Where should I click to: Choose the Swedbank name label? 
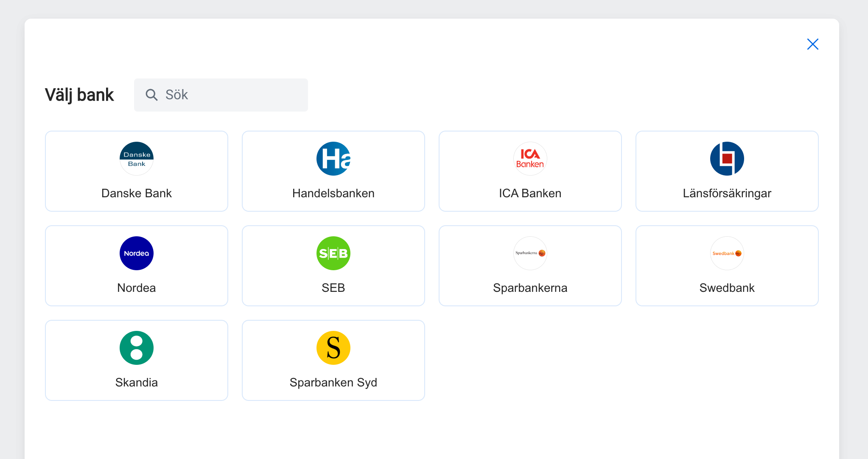[727, 288]
